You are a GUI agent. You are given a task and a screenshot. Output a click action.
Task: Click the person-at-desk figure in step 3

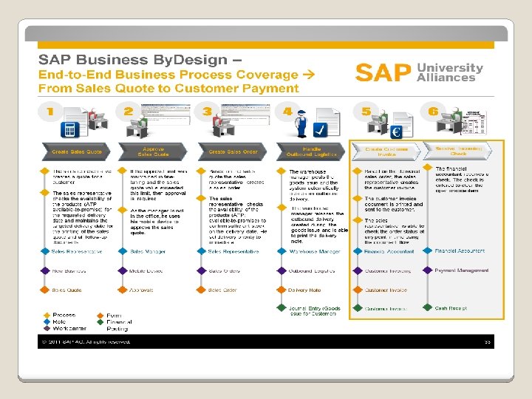[224, 125]
